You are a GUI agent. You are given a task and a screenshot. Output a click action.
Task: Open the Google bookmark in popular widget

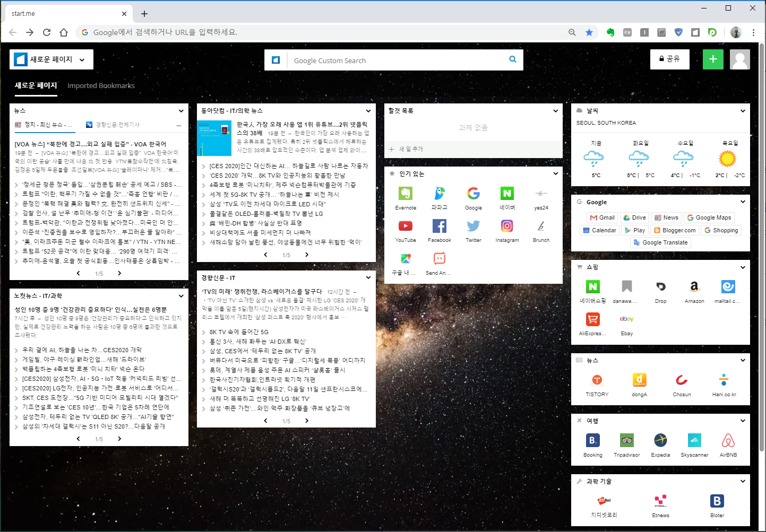[474, 194]
